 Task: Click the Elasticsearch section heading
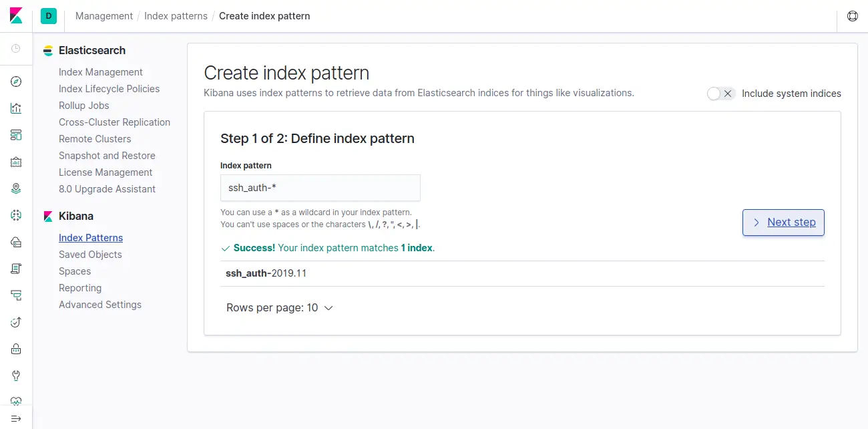(x=92, y=51)
